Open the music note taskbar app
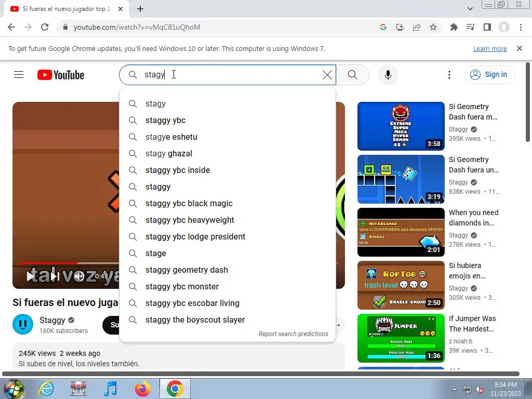The height and width of the screenshot is (399, 532). point(110,389)
